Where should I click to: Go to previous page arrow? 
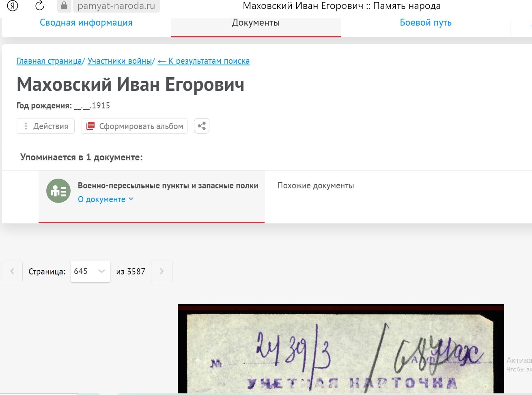pyautogui.click(x=12, y=271)
